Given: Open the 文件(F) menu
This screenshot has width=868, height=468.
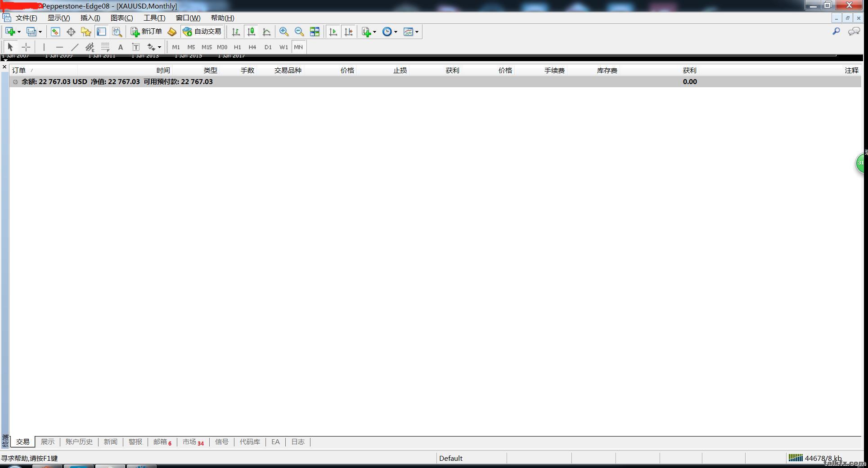Looking at the screenshot, I should click(x=26, y=18).
